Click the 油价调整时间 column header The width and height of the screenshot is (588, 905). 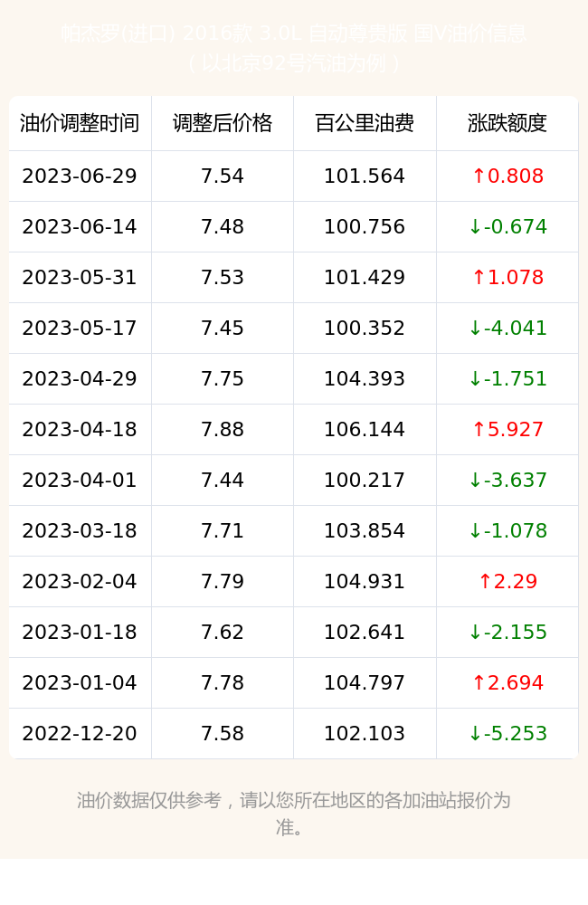pos(80,123)
